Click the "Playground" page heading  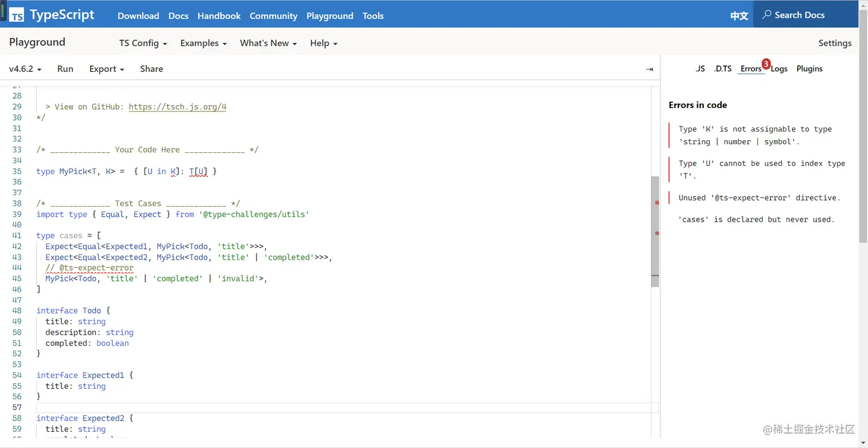click(x=37, y=43)
